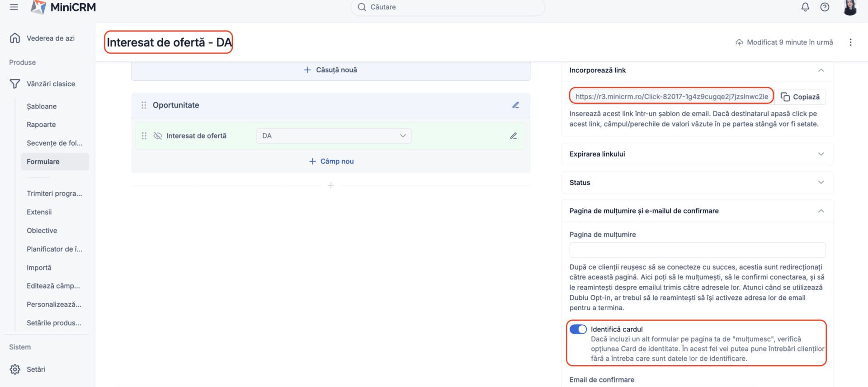Open the help question mark icon
The image size is (868, 387).
click(825, 7)
